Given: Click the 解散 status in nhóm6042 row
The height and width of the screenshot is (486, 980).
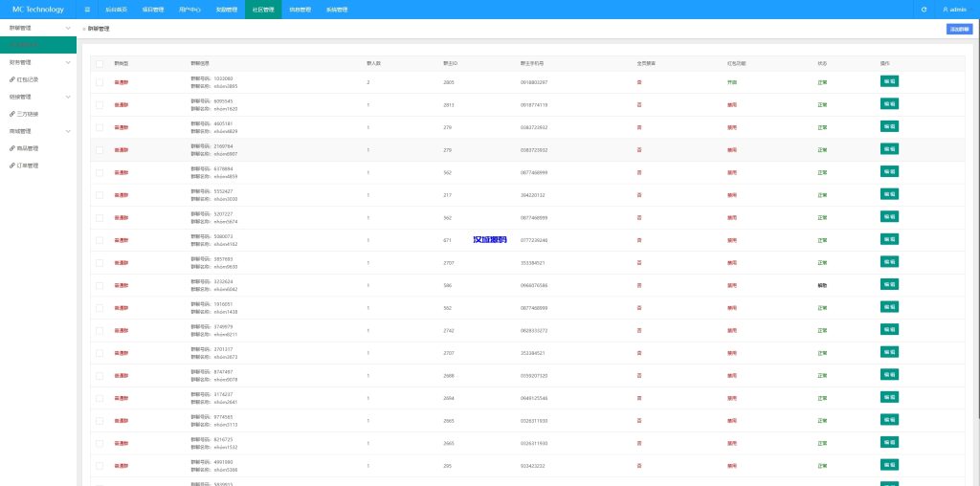Looking at the screenshot, I should pos(821,285).
